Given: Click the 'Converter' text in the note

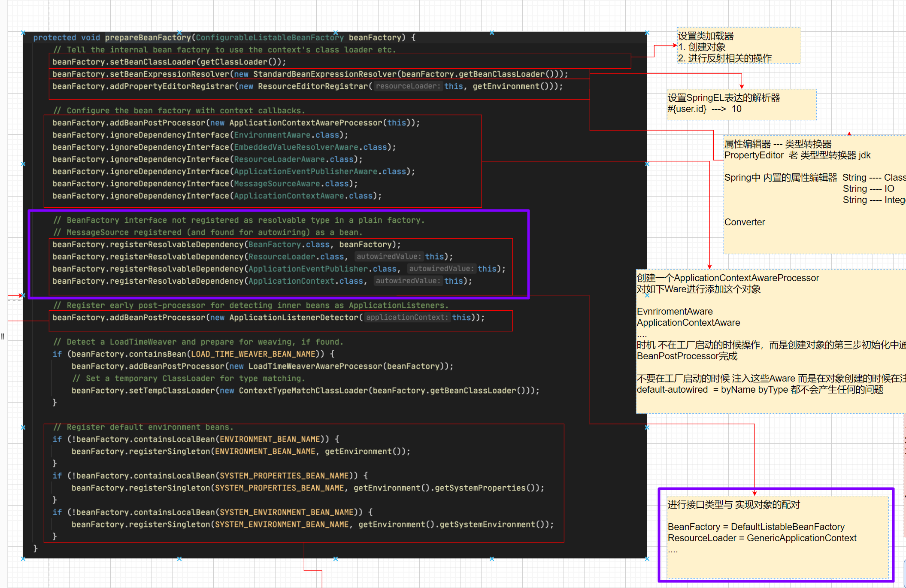Looking at the screenshot, I should click(x=745, y=222).
